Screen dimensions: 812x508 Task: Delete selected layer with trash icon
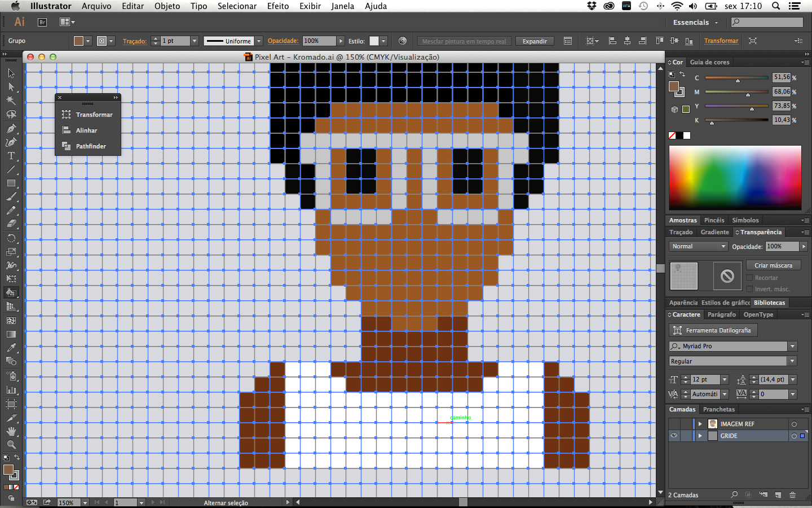(792, 495)
